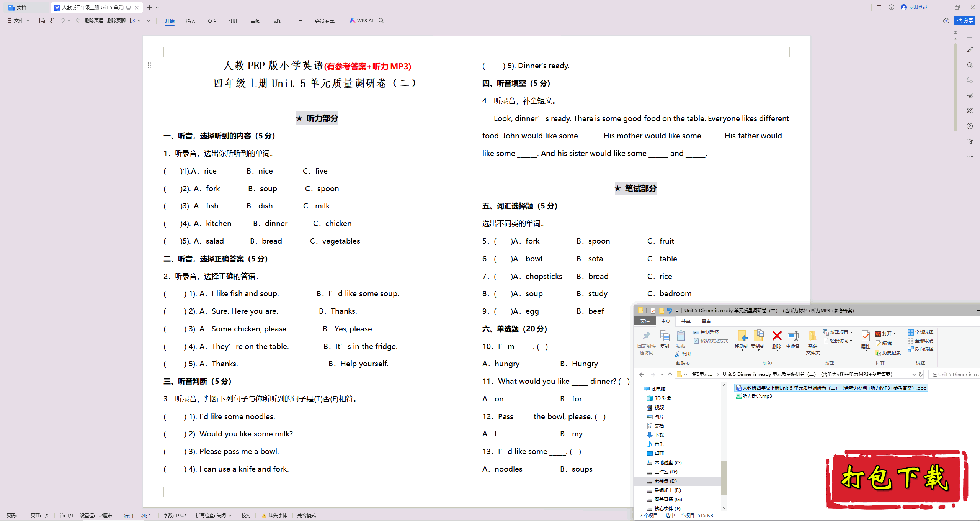Click the cube icon near login button
980x521 pixels.
click(x=892, y=7)
